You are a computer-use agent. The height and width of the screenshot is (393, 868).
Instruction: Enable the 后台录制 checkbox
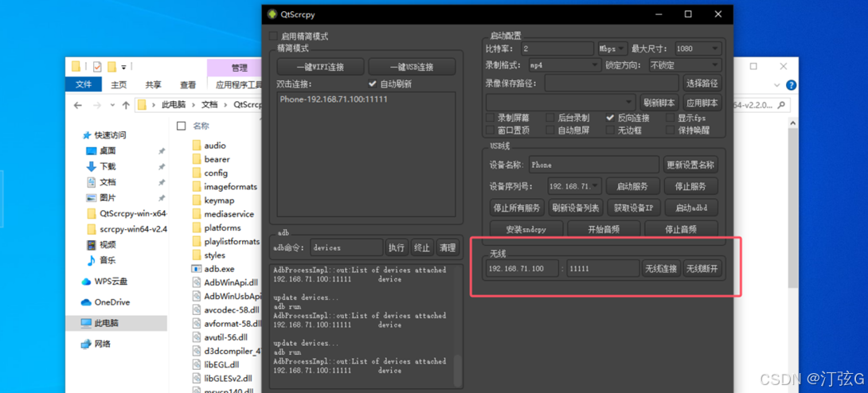(x=550, y=118)
